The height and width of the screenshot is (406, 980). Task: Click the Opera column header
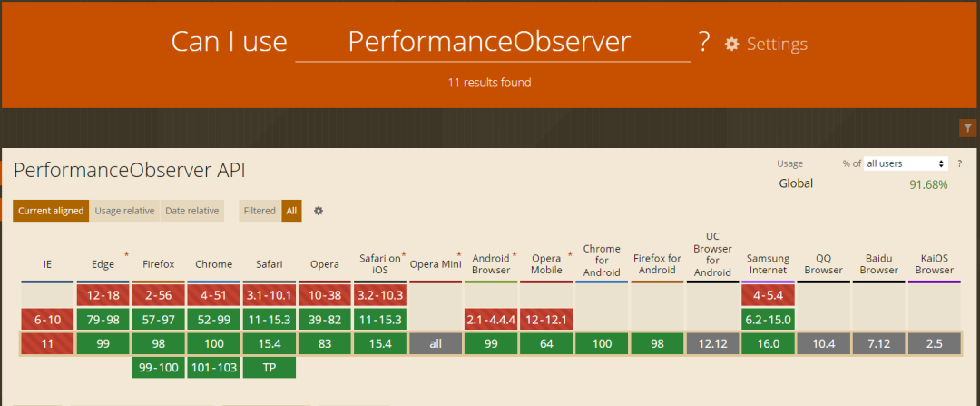tap(325, 264)
